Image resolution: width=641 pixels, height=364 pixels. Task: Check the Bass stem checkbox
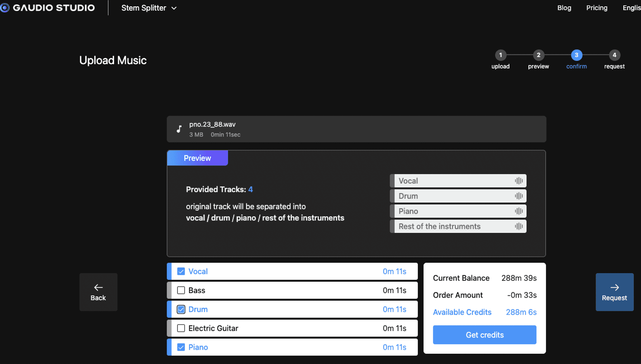181,290
